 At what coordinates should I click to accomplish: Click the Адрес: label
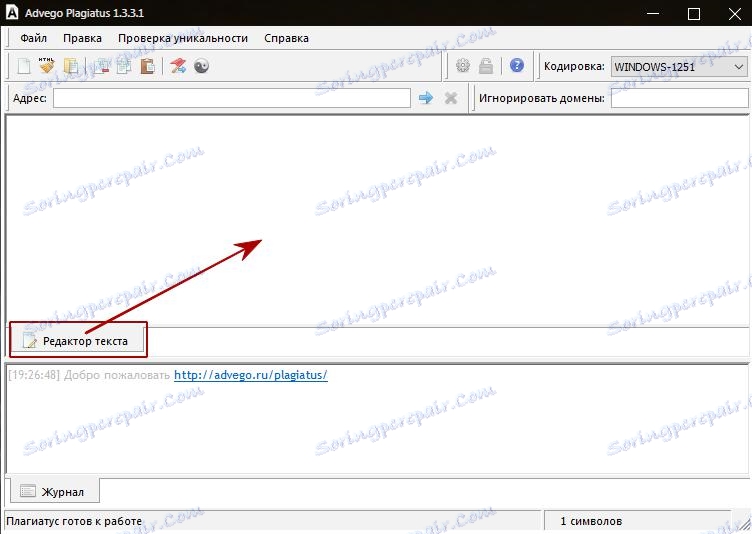(30, 98)
